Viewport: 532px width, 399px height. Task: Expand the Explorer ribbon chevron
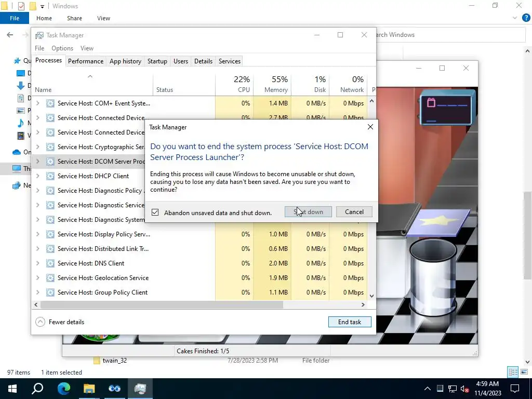pos(515,18)
